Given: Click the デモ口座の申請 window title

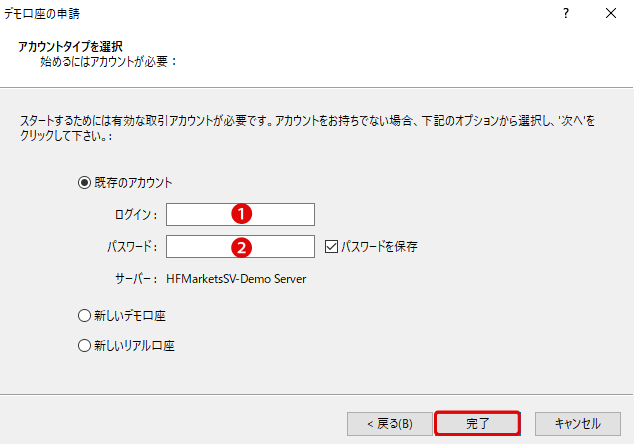Looking at the screenshot, I should point(45,14).
